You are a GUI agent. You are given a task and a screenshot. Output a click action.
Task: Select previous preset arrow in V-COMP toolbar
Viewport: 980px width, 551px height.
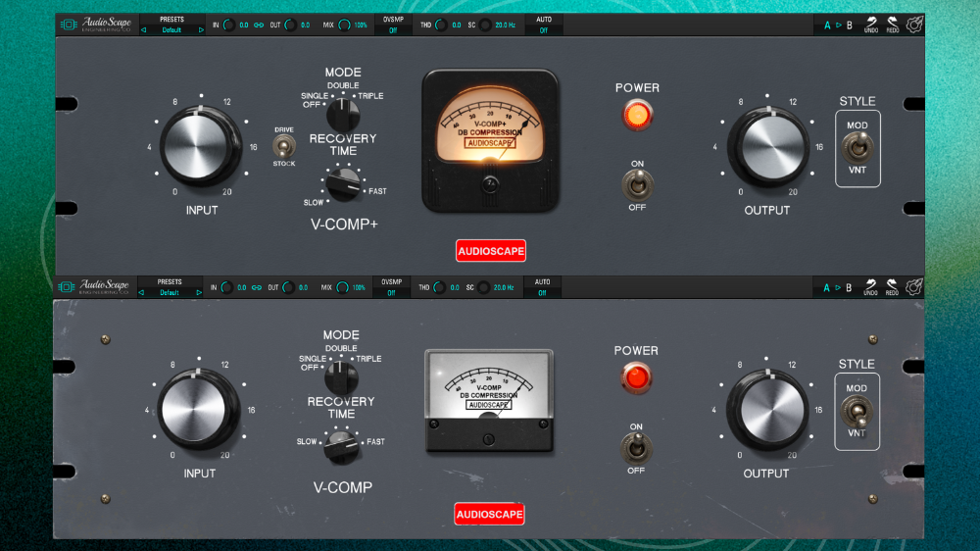click(141, 293)
